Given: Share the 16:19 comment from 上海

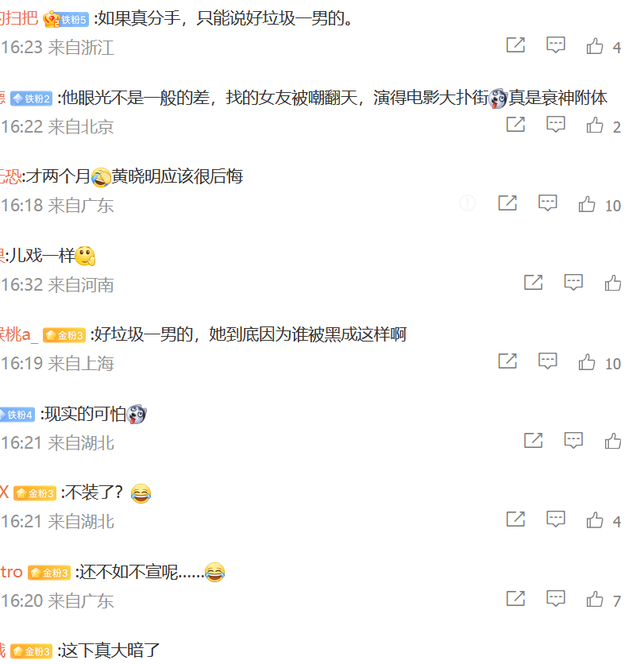Looking at the screenshot, I should coord(507,361).
